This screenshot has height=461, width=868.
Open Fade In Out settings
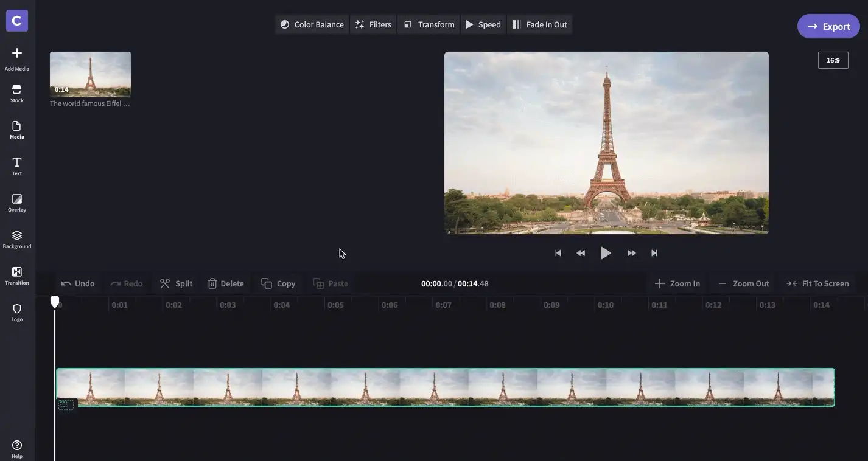539,24
